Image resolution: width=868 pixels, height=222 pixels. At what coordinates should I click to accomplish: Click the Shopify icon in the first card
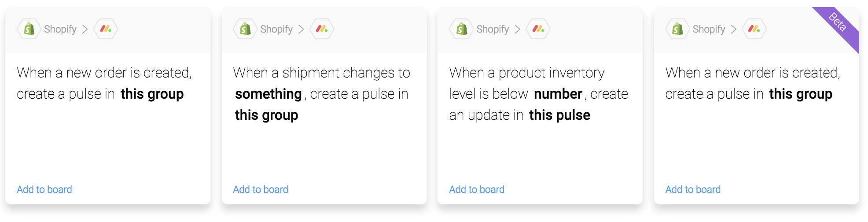(x=29, y=29)
